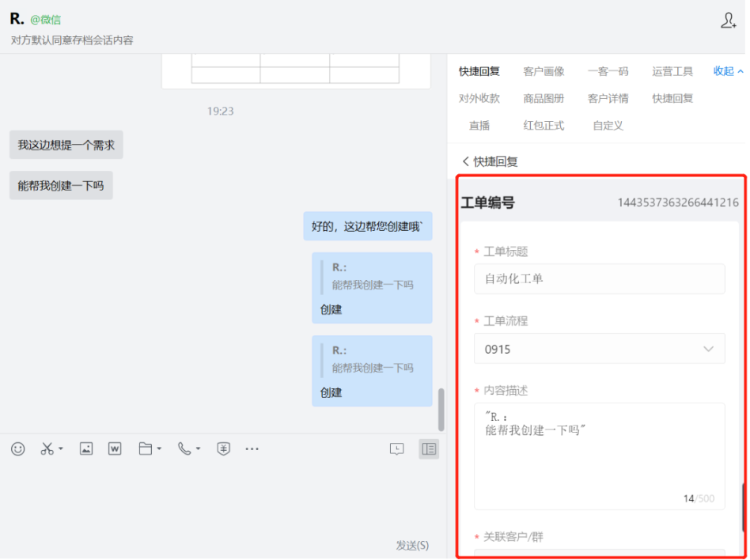Click the add member icon
750x560 pixels.
click(x=729, y=21)
